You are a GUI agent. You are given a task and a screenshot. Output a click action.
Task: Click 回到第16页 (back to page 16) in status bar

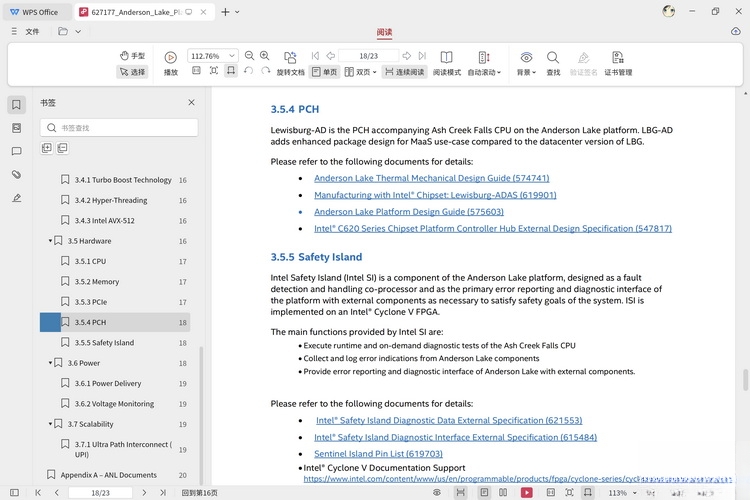point(199,493)
